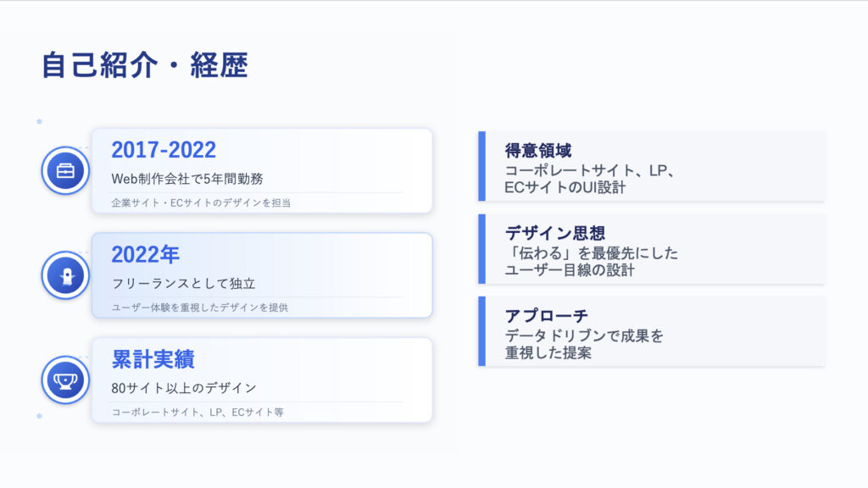Viewport: 868px width, 488px height.
Task: Select the 80サイト以上のデザイン text
Action: [184, 388]
